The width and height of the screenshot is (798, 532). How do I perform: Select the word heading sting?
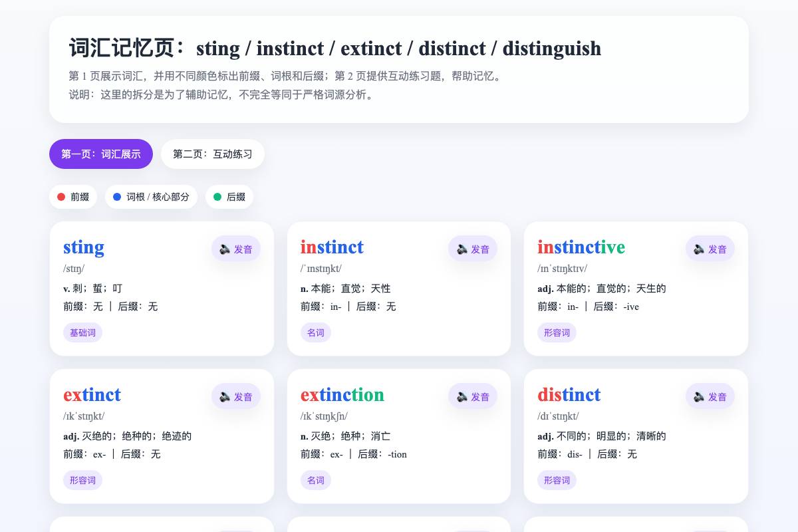tap(84, 247)
